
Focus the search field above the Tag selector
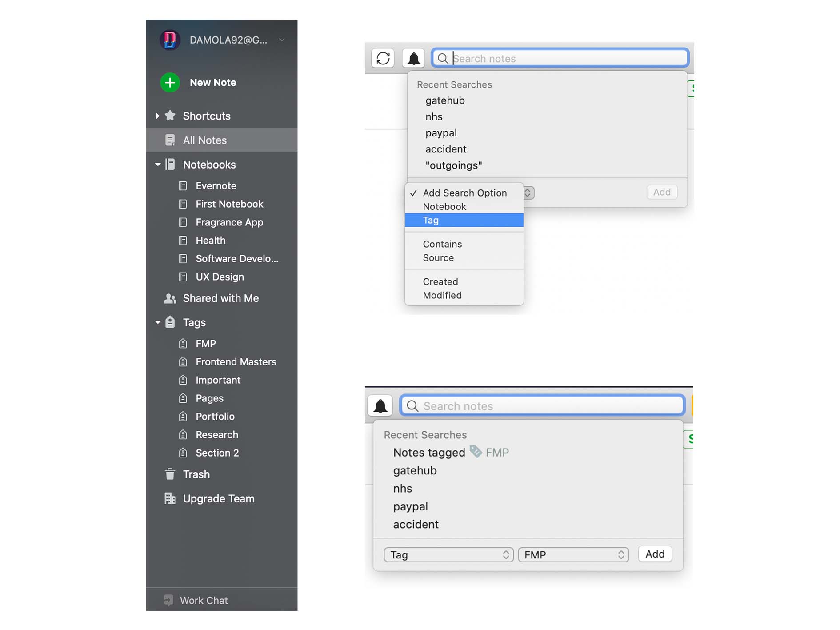point(542,406)
